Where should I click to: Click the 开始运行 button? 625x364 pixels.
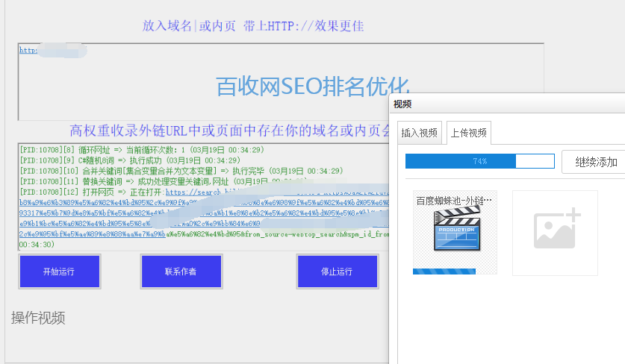60,272
